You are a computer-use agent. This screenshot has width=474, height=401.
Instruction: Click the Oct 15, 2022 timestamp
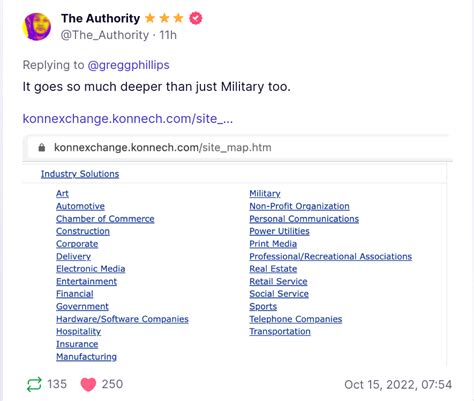398,384
